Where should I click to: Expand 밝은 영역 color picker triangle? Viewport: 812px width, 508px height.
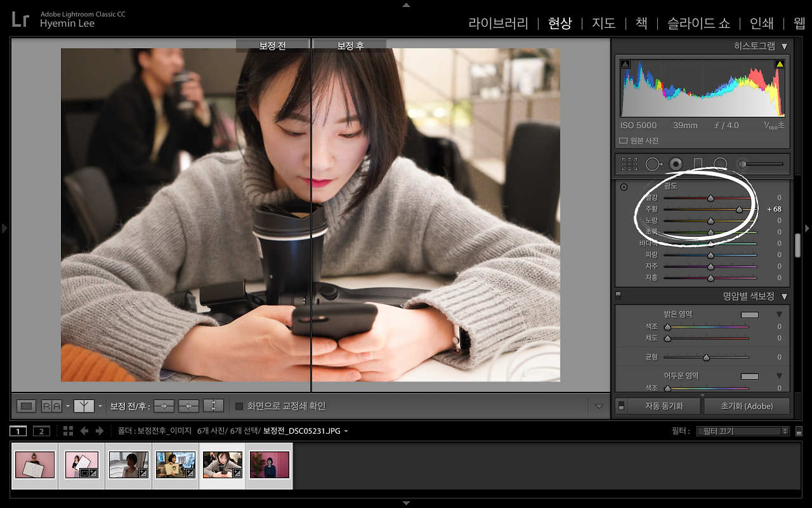coord(779,314)
